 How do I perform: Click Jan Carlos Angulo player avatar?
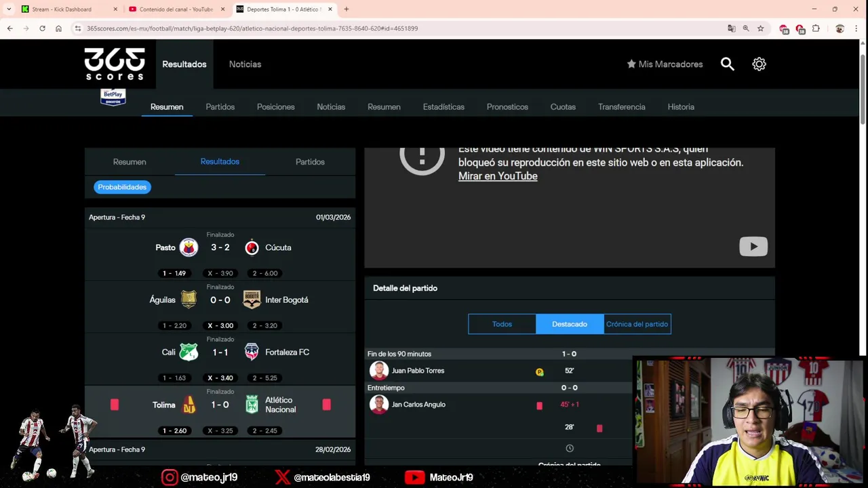pyautogui.click(x=378, y=405)
